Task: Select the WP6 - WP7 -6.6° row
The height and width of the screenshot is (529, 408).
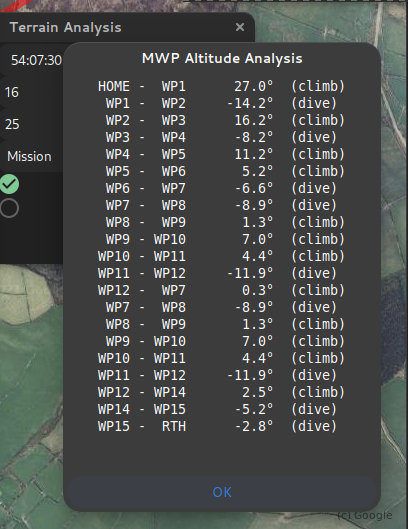Action: click(x=221, y=188)
